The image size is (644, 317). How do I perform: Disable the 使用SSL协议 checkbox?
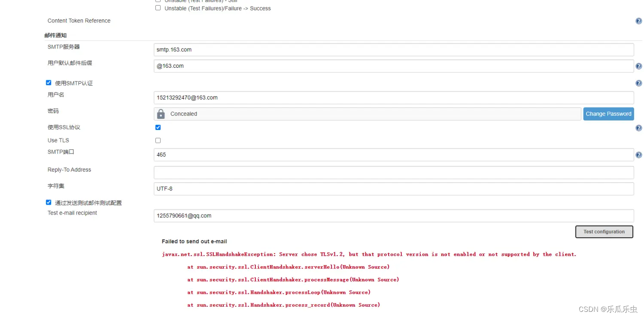158,127
